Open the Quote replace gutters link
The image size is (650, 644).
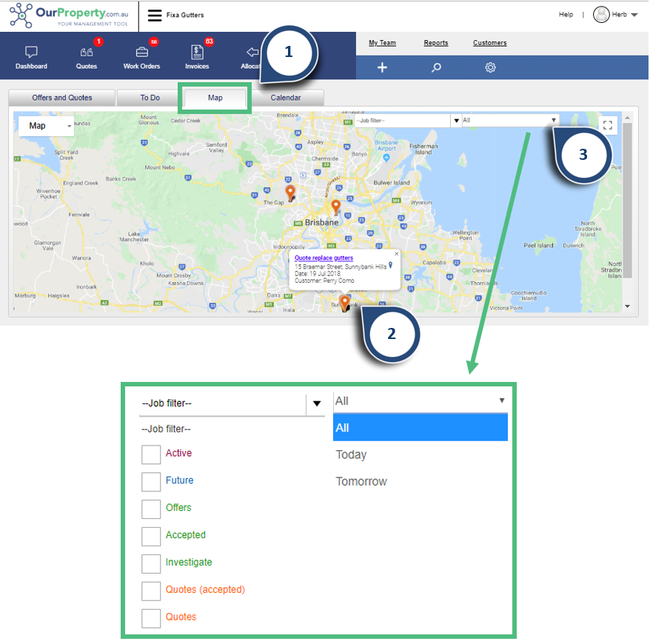coord(324,258)
